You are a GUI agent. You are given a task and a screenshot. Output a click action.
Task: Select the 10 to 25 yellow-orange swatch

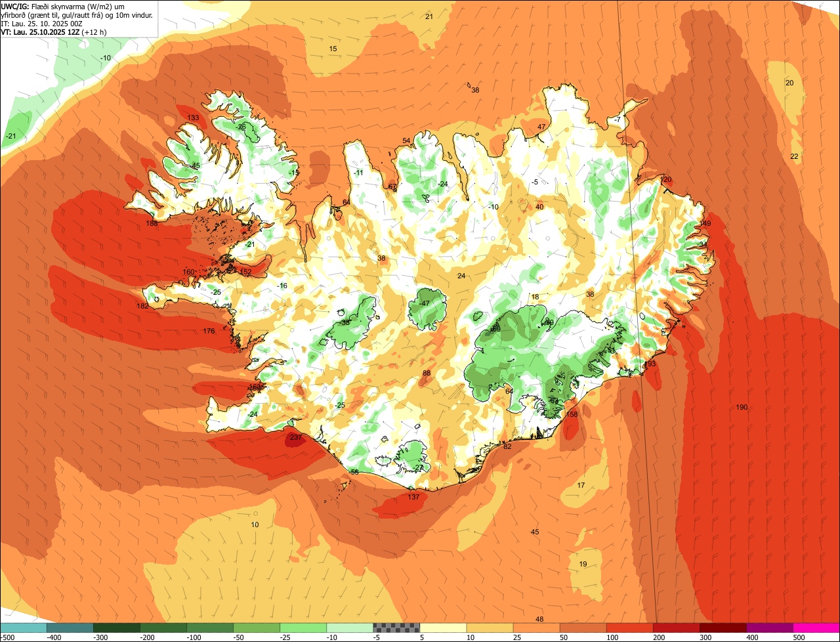(x=490, y=628)
